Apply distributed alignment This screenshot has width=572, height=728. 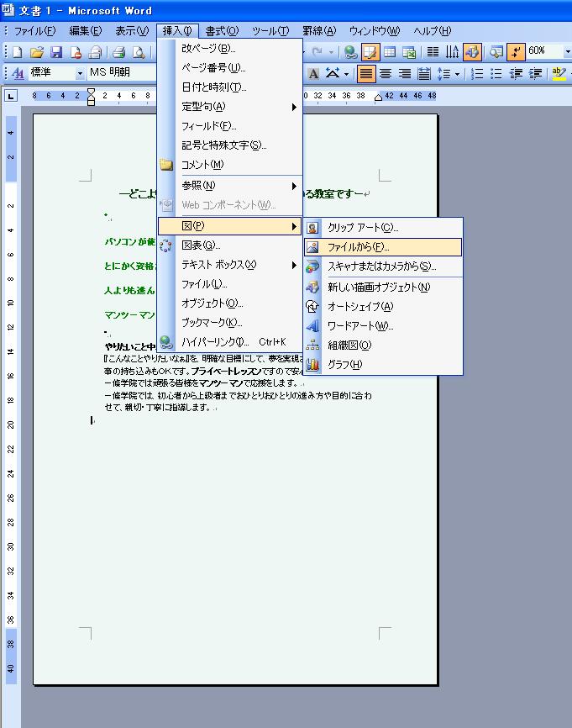423,73
